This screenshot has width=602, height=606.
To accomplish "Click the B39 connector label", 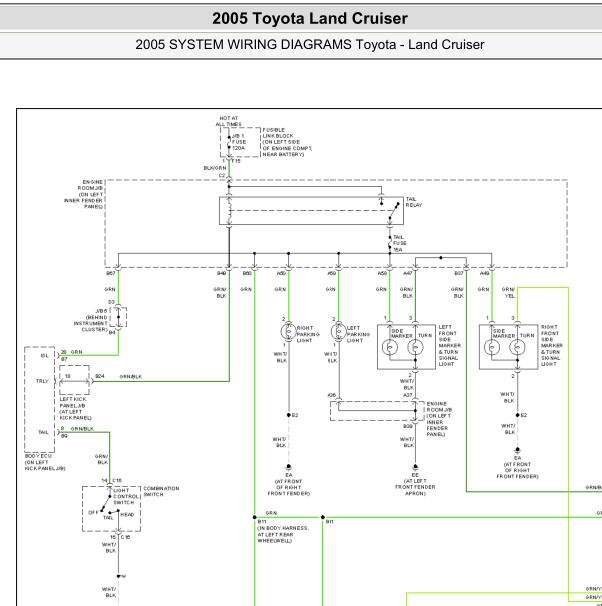I will 408,426.
